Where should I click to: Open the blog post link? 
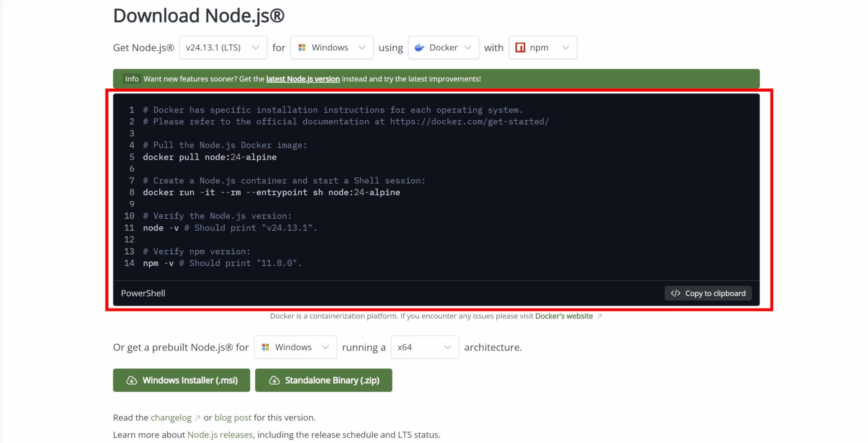coord(233,418)
